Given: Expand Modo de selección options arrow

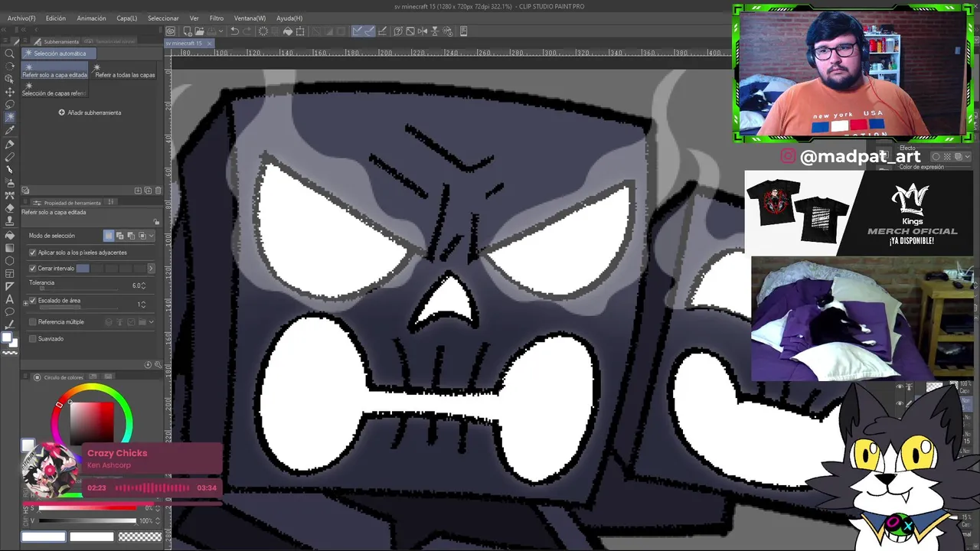Looking at the screenshot, I should coord(151,236).
